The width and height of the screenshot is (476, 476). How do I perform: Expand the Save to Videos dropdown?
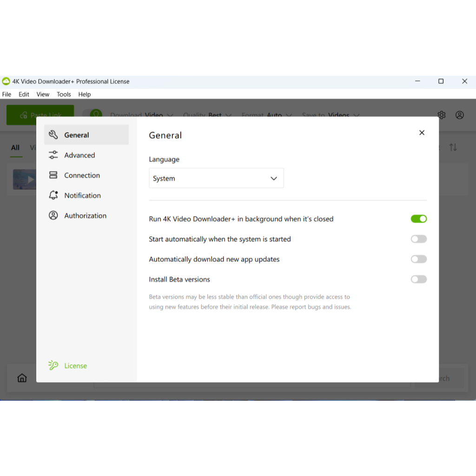pyautogui.click(x=331, y=115)
